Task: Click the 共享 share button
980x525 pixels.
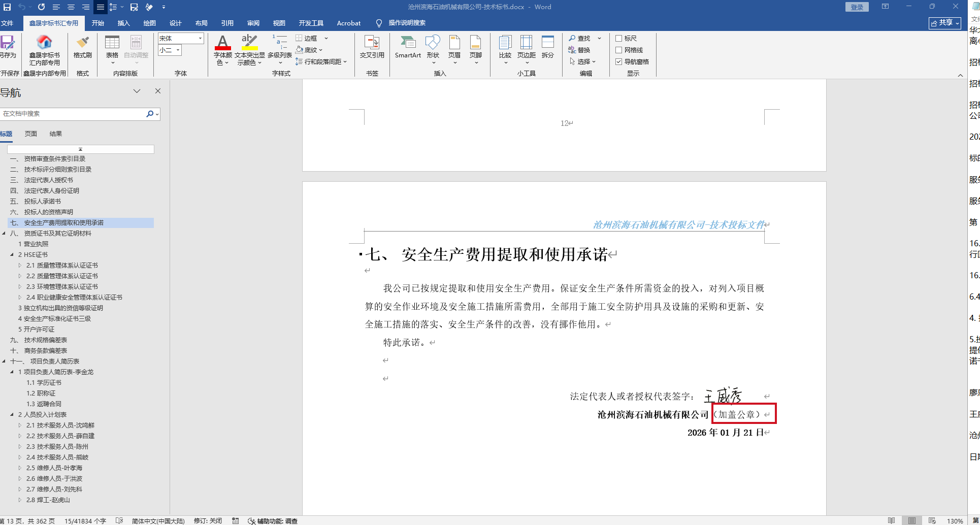Action: 945,23
